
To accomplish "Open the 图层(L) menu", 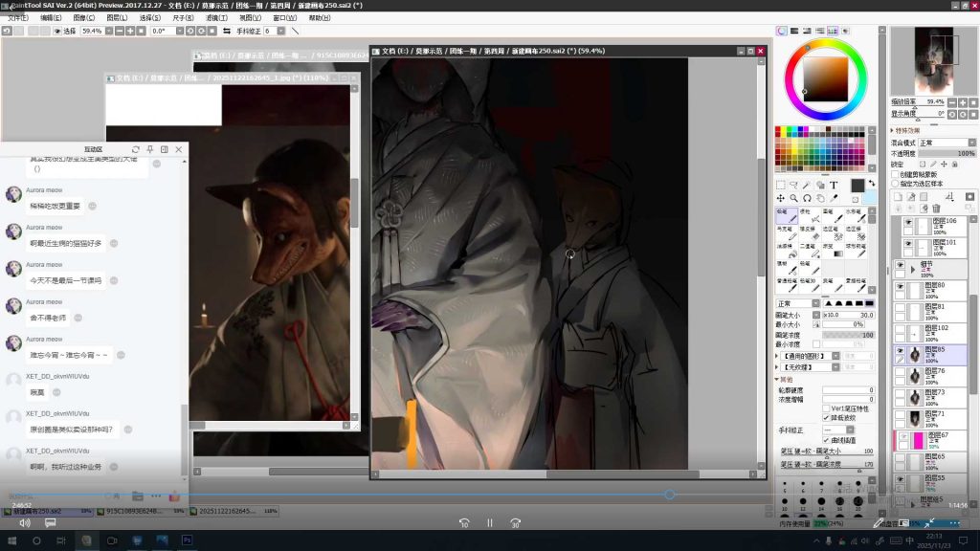I will click(x=117, y=18).
